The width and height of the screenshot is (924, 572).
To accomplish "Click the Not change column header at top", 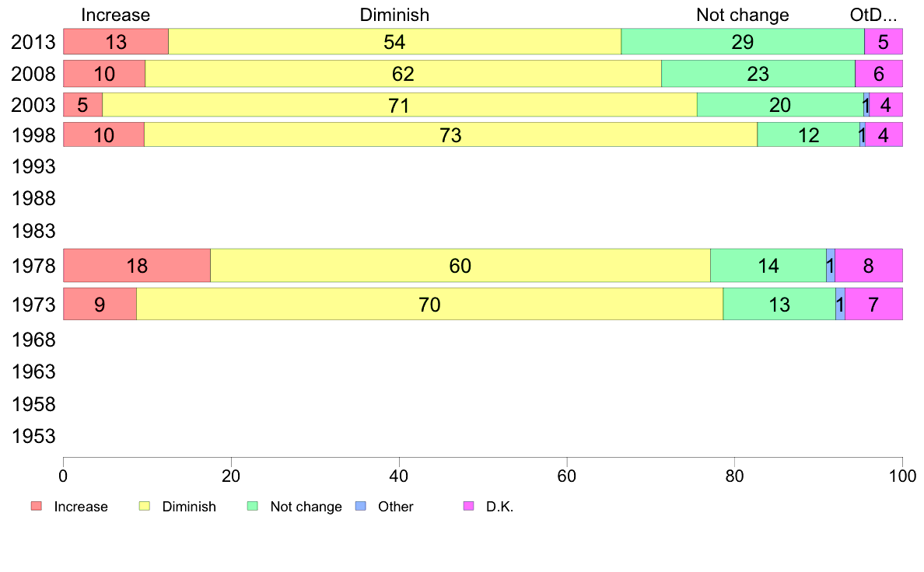I will tap(742, 15).
